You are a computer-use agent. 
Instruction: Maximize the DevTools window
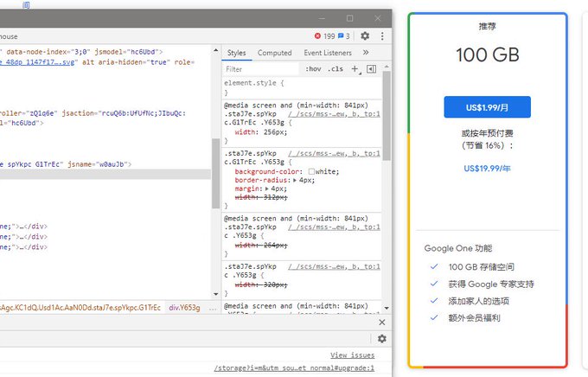pos(350,18)
